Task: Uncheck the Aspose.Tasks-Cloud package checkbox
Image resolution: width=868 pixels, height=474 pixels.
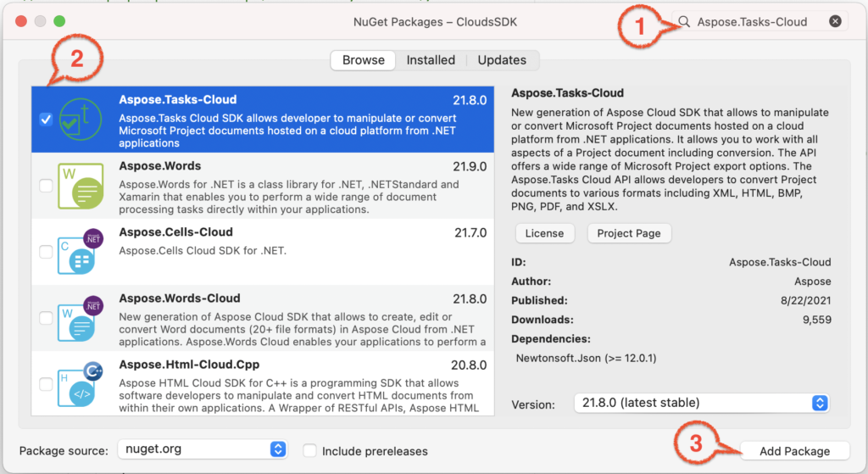Action: click(46, 119)
